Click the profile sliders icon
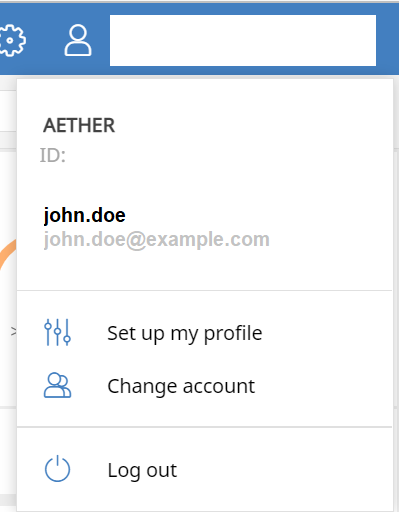Screen dimensions: 399x512 click(x=57, y=332)
